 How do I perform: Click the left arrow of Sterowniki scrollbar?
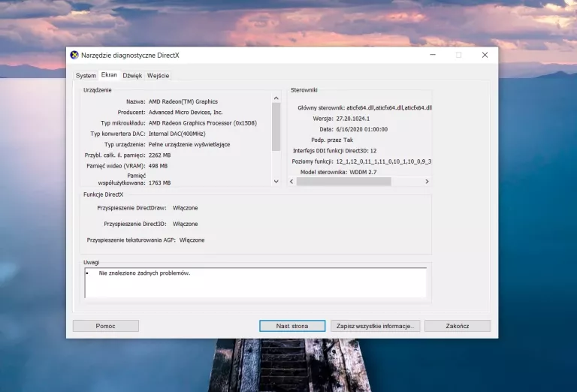pos(292,182)
